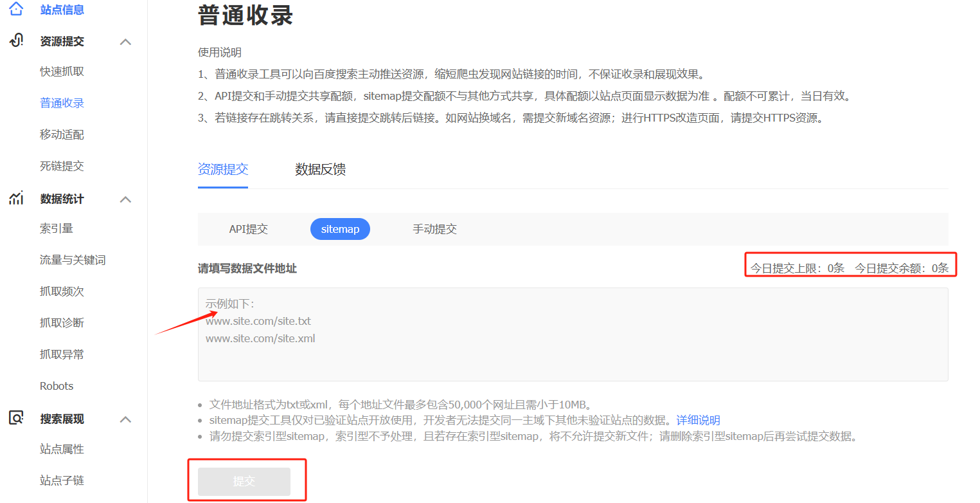The height and width of the screenshot is (503, 980).
Task: Collapse the 数据统计 section chevron
Action: pyautogui.click(x=126, y=199)
